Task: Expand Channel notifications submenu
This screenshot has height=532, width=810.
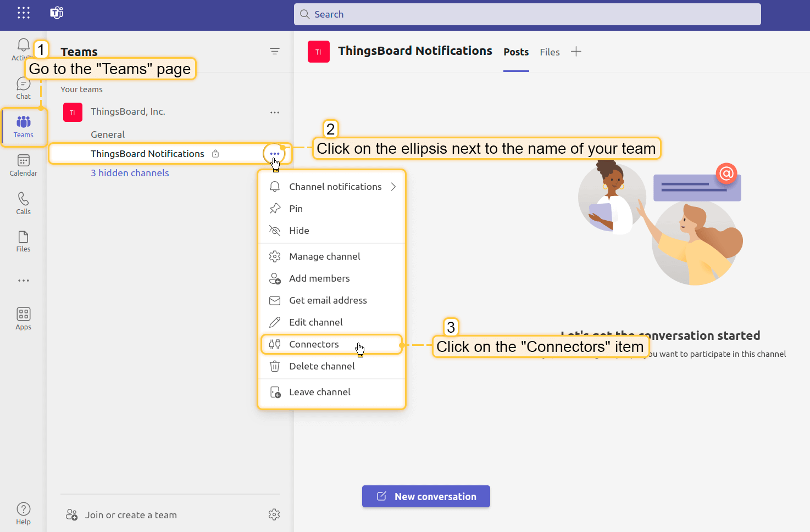Action: [332, 187]
